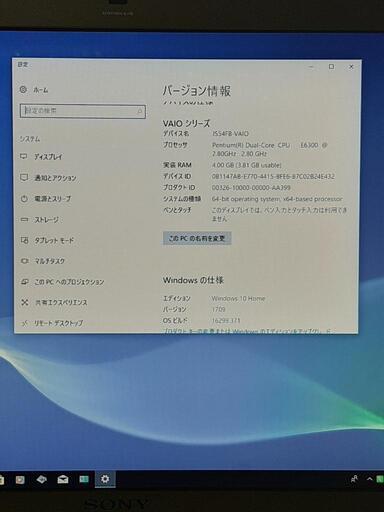Click the magnifier icon in search box

140,111
